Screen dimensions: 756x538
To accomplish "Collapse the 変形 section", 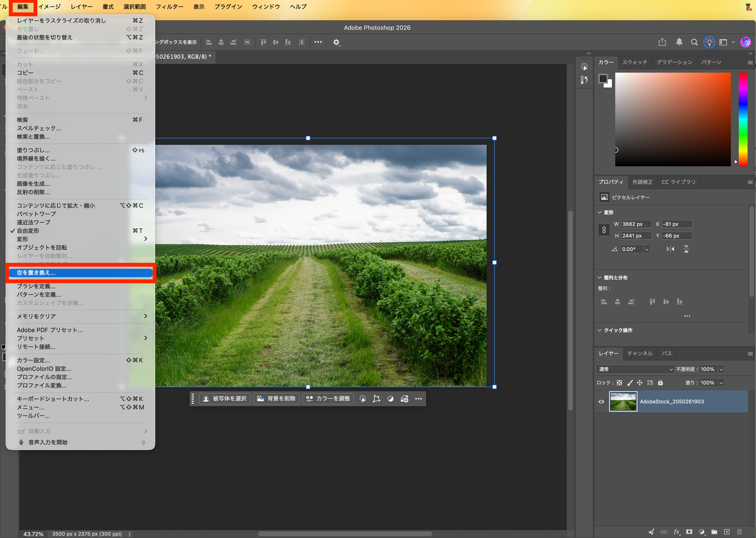I will pyautogui.click(x=600, y=213).
